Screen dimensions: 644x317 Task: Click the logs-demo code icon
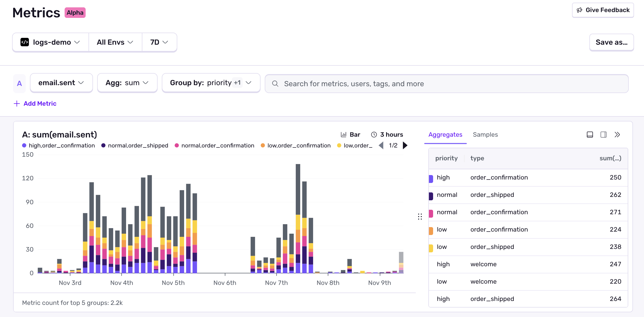tap(25, 42)
